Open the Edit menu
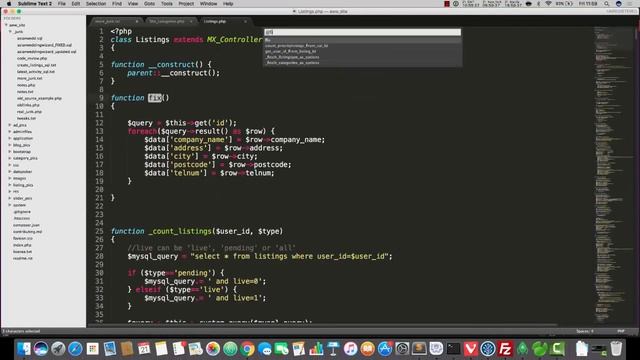Viewport: 640px width, 360px height. click(x=76, y=4)
